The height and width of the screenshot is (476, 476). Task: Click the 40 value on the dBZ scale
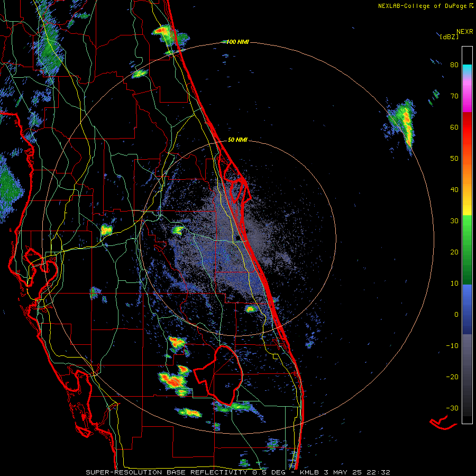point(454,190)
